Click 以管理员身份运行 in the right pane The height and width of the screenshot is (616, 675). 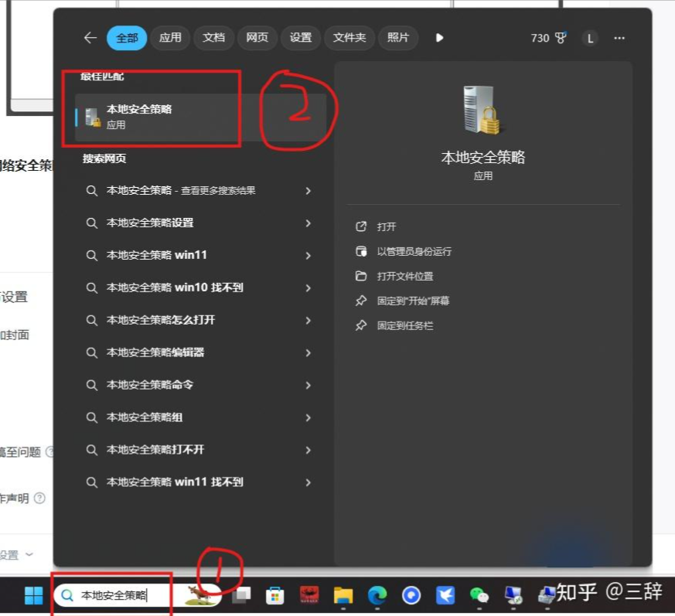pos(414,251)
